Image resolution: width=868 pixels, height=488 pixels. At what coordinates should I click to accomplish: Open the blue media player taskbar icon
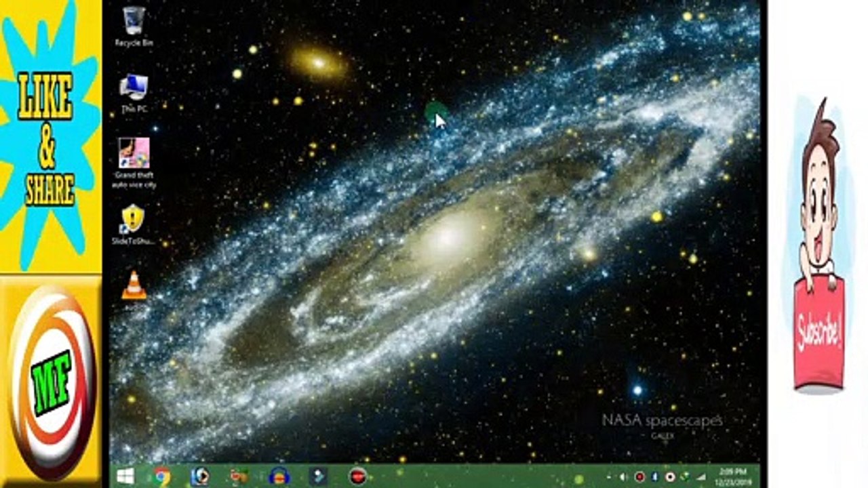[199, 476]
